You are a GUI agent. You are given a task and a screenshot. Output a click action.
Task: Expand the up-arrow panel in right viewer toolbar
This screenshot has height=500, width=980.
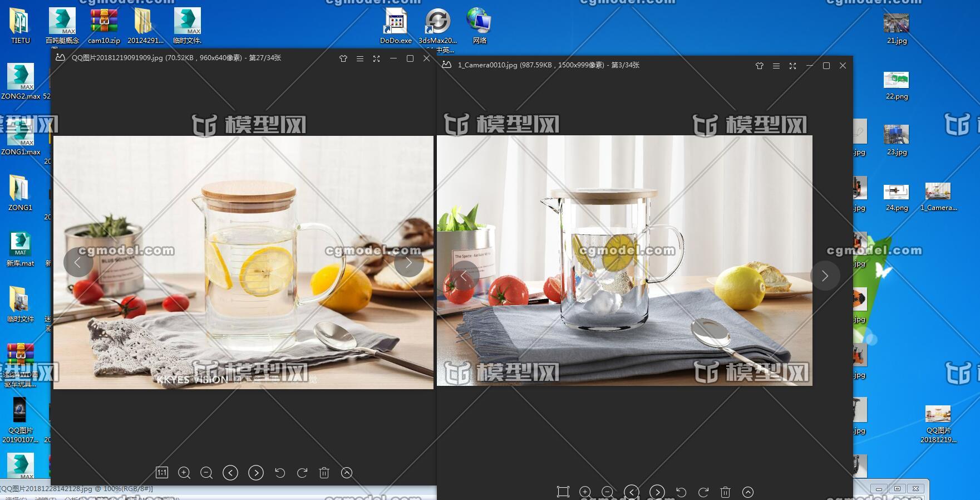[748, 492]
